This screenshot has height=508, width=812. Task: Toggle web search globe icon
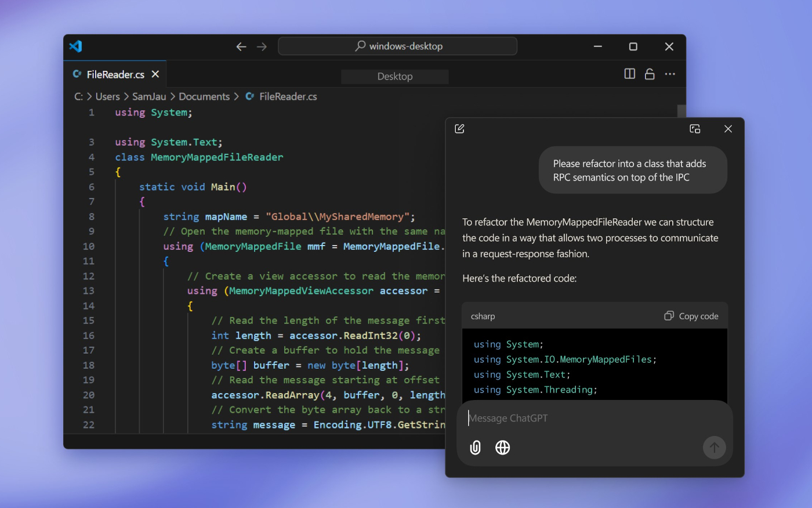coord(502,448)
